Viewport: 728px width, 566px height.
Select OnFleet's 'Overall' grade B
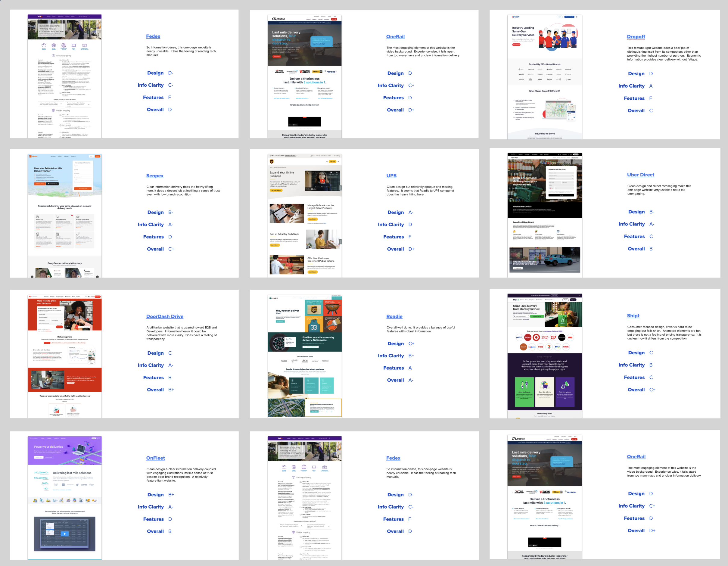(x=170, y=531)
